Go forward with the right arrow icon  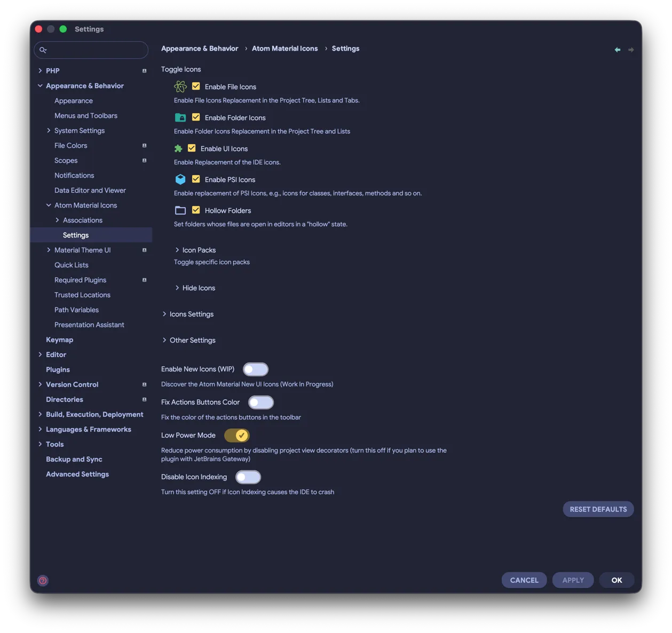[x=631, y=50]
